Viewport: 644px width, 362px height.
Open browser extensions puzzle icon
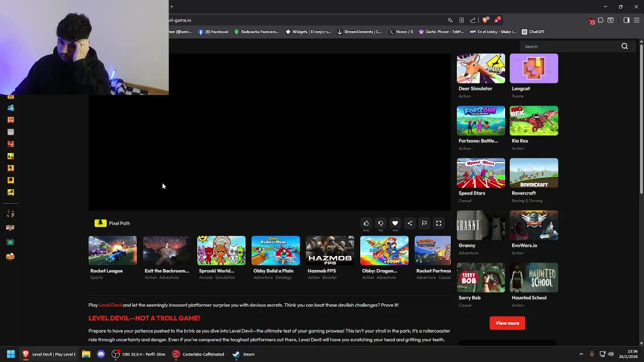(601, 20)
